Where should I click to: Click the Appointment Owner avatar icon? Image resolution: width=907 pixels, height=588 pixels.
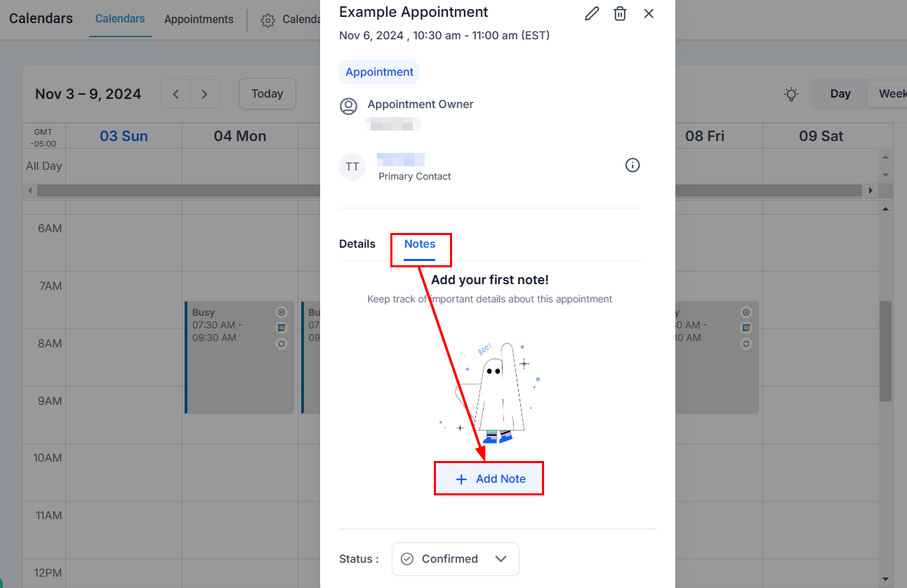pos(348,106)
